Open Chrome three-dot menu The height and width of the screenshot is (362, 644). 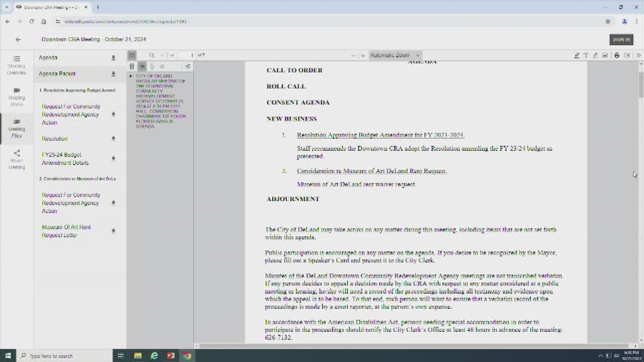point(636,21)
